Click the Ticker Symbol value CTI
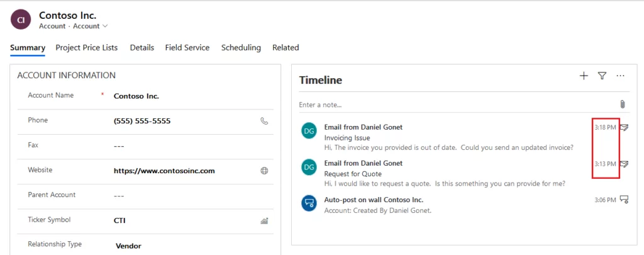Viewport: 644px width, 255px height. [x=119, y=221]
